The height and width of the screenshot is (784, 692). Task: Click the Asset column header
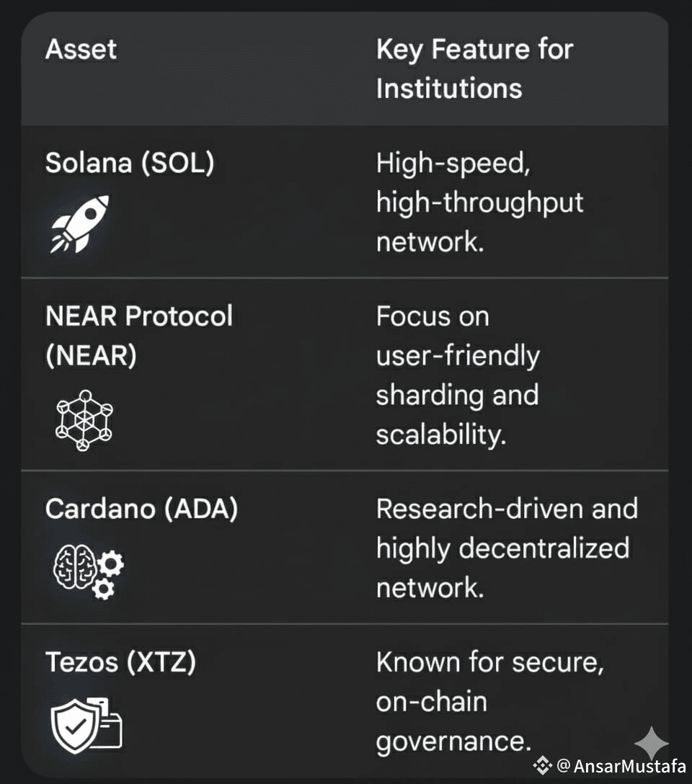81,50
